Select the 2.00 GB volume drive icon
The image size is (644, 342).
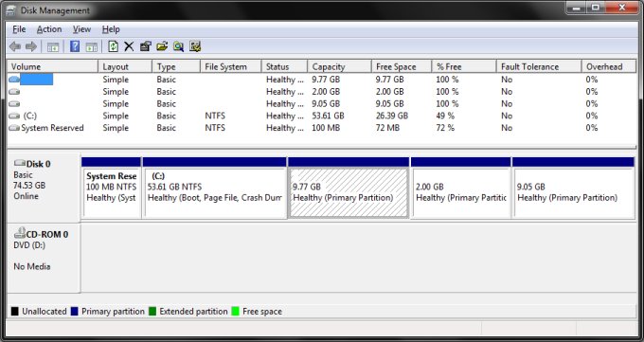coord(14,92)
